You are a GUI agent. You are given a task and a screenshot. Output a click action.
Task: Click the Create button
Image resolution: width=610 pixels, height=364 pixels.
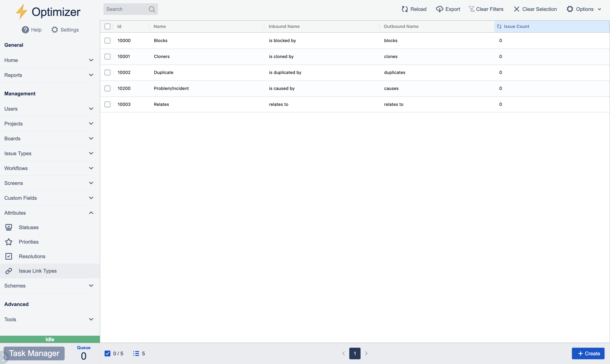tap(588, 353)
